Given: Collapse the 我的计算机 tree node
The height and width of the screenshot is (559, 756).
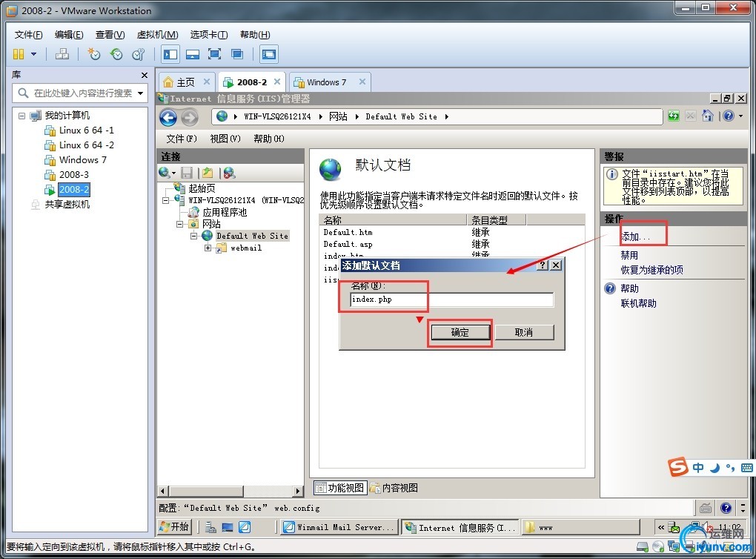Looking at the screenshot, I should point(21,115).
